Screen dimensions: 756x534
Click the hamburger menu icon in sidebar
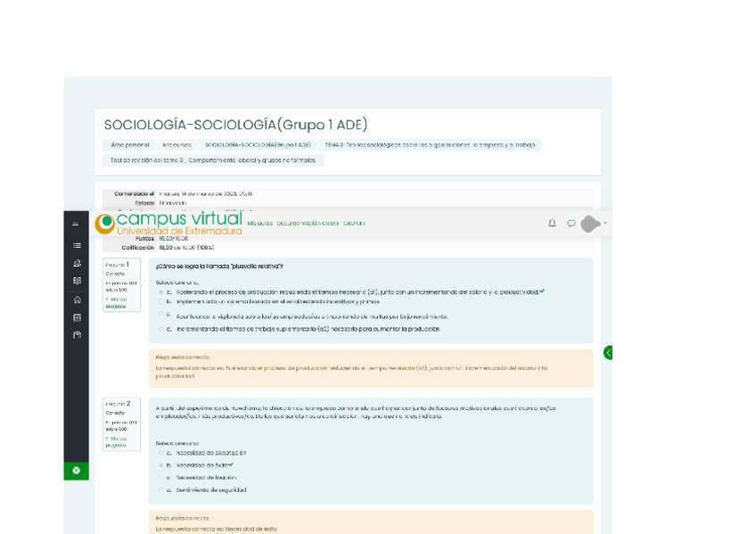pyautogui.click(x=76, y=245)
